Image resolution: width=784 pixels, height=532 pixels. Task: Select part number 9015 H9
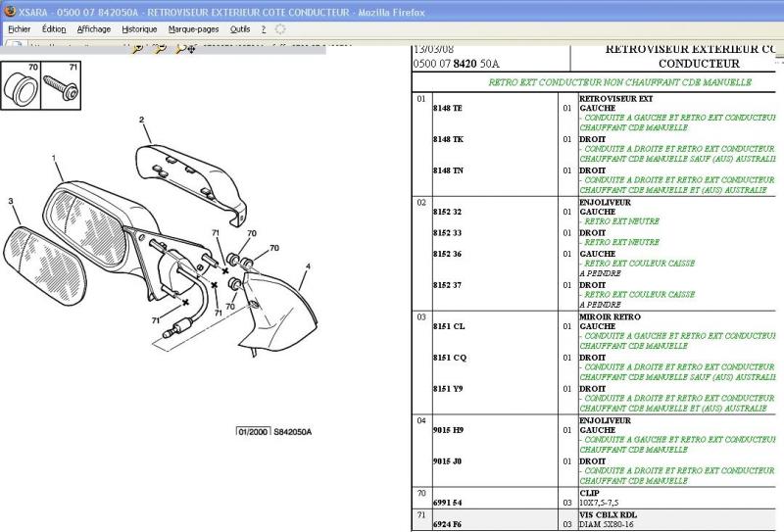448,430
